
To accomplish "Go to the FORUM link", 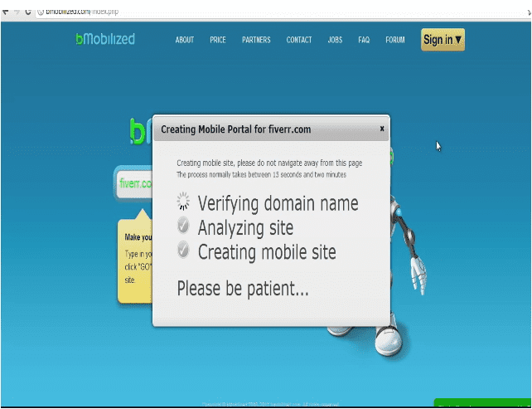I will 395,40.
